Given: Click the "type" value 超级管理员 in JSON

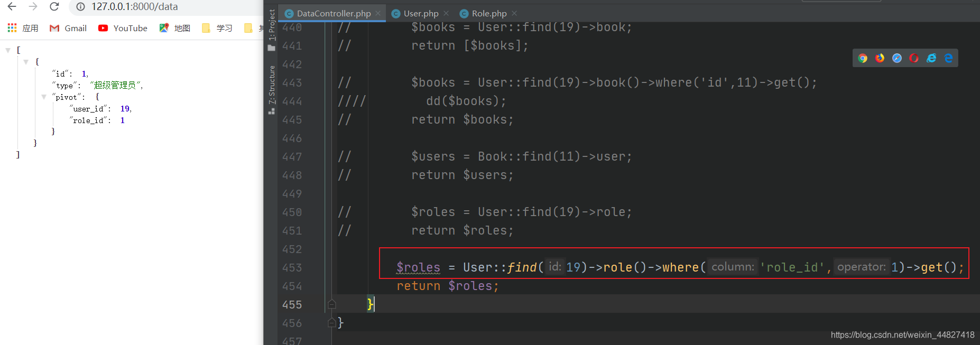Looking at the screenshot, I should (116, 85).
